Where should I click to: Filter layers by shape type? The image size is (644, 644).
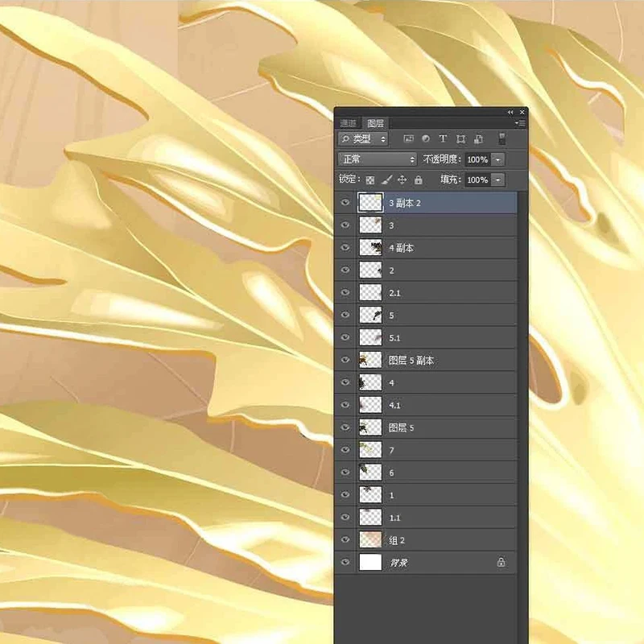tap(460, 138)
